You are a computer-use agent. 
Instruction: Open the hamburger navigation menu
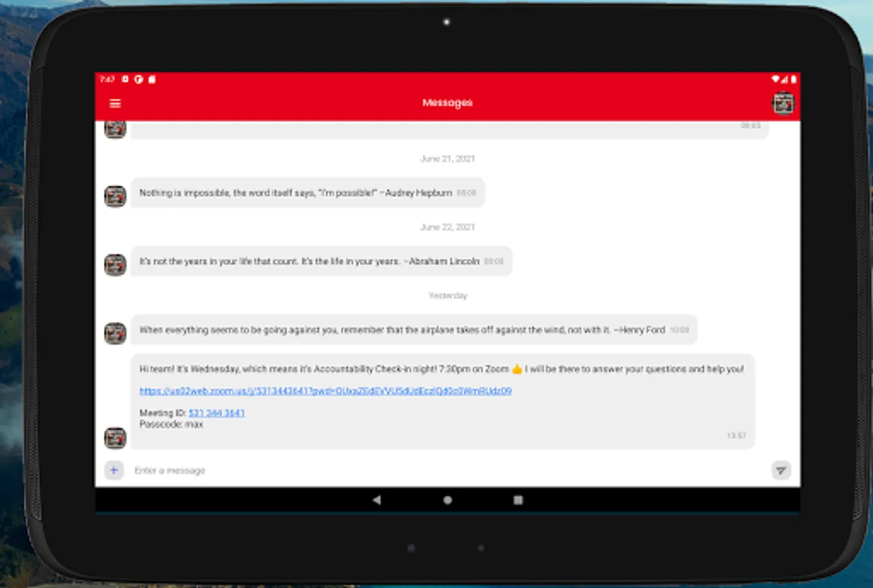115,103
